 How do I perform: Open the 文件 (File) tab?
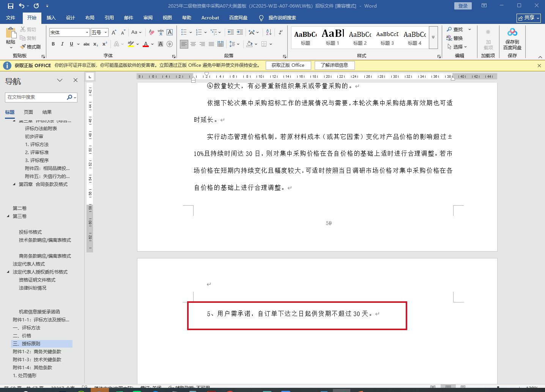click(11, 18)
